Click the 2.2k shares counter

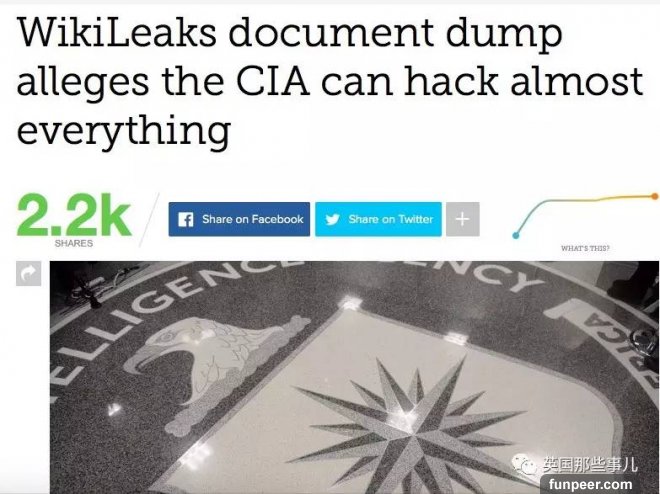(x=74, y=215)
